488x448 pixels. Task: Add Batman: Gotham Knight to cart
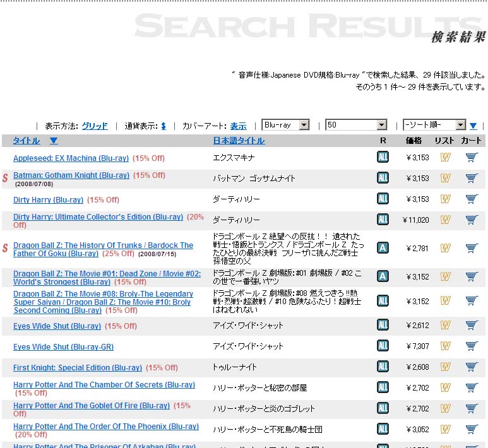472,179
